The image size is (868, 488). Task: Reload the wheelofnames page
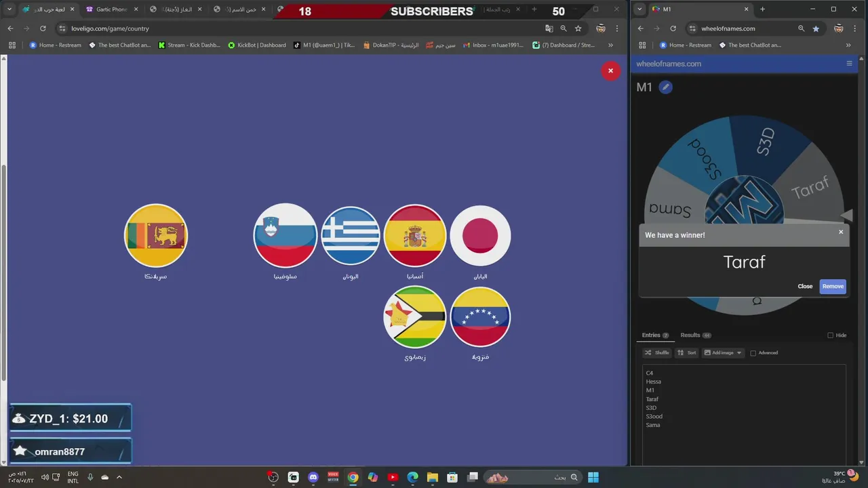[673, 28]
